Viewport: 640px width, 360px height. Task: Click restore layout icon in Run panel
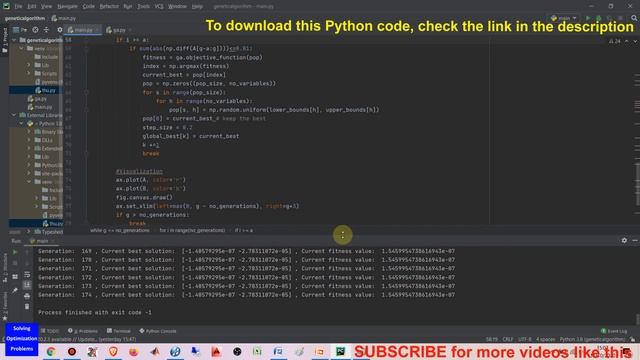click(x=15, y=277)
